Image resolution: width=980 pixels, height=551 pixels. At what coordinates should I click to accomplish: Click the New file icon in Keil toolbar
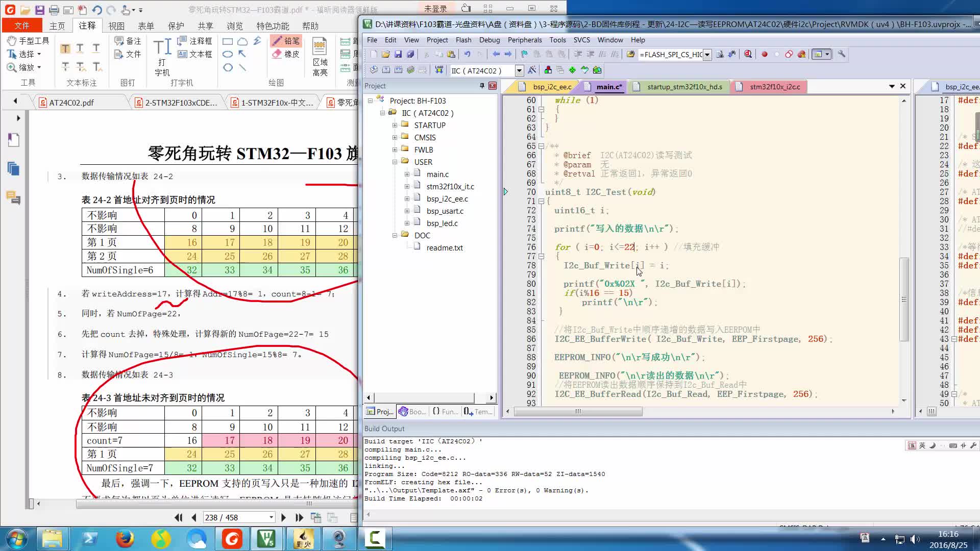coord(374,54)
